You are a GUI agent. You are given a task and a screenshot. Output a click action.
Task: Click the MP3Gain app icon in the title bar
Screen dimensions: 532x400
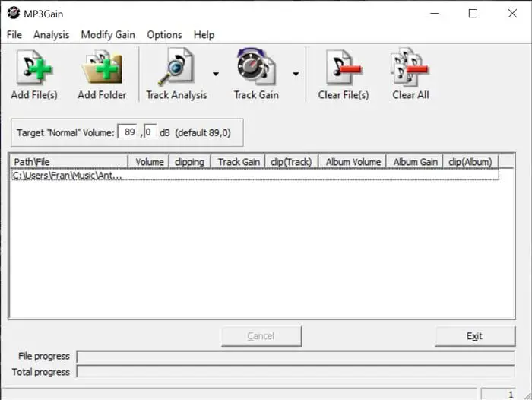14,13
